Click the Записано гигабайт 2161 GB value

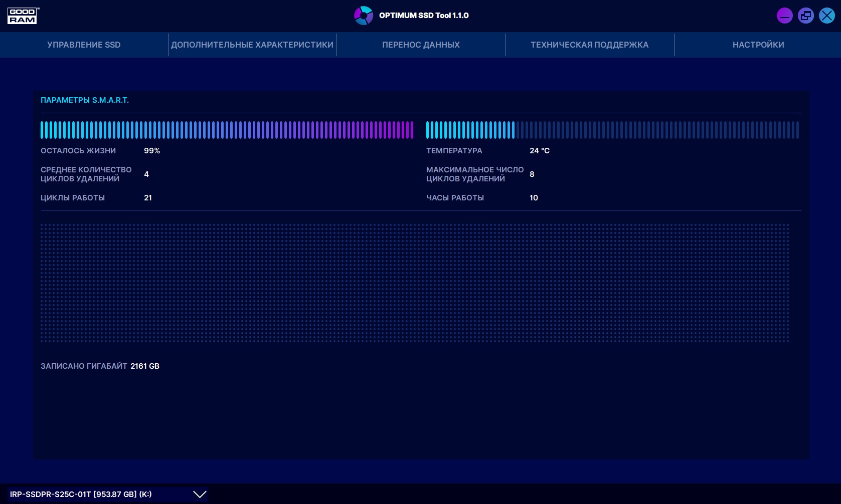145,366
